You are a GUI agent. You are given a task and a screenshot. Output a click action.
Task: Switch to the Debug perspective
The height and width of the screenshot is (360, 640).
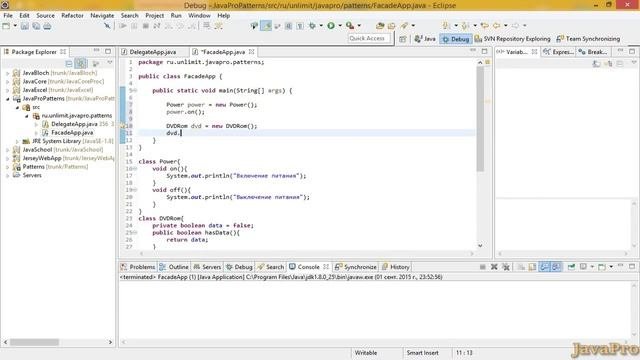click(x=456, y=39)
